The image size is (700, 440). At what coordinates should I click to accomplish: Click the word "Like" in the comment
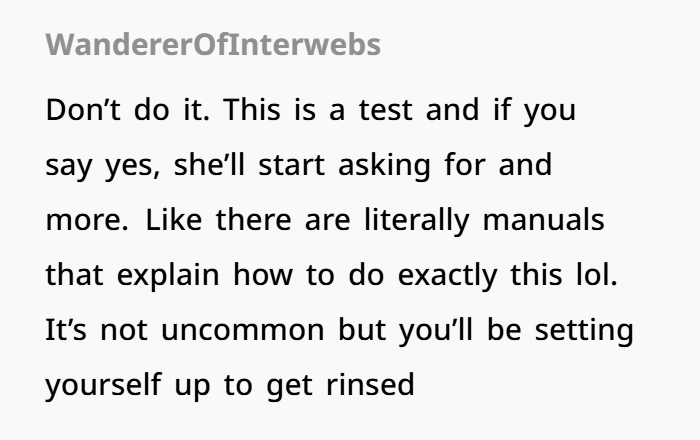tap(174, 220)
